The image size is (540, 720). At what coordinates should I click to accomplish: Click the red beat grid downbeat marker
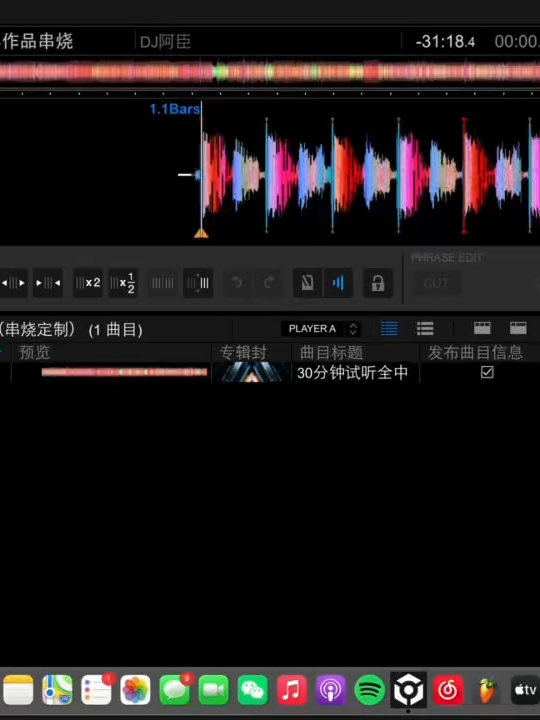click(464, 174)
